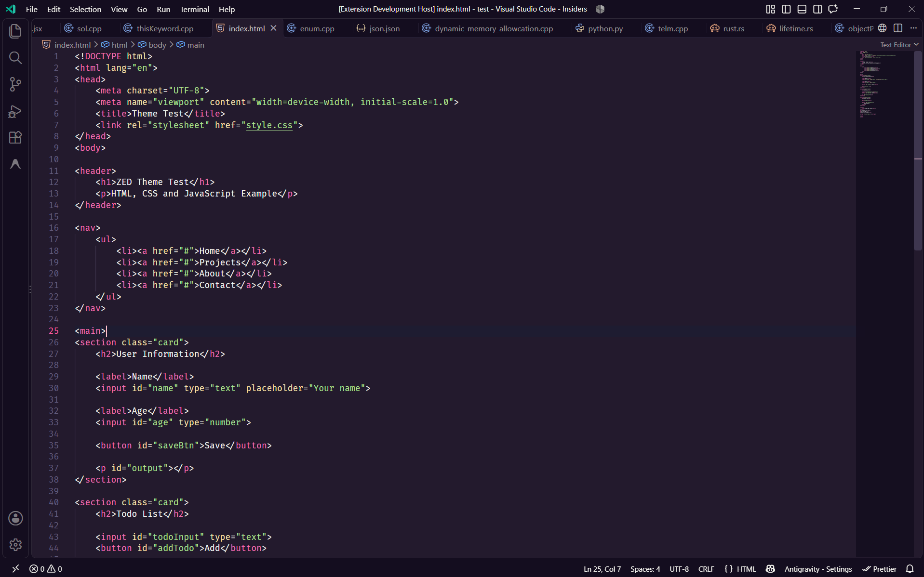The image size is (924, 577).
Task: Follow the style.css link in code
Action: [269, 125]
